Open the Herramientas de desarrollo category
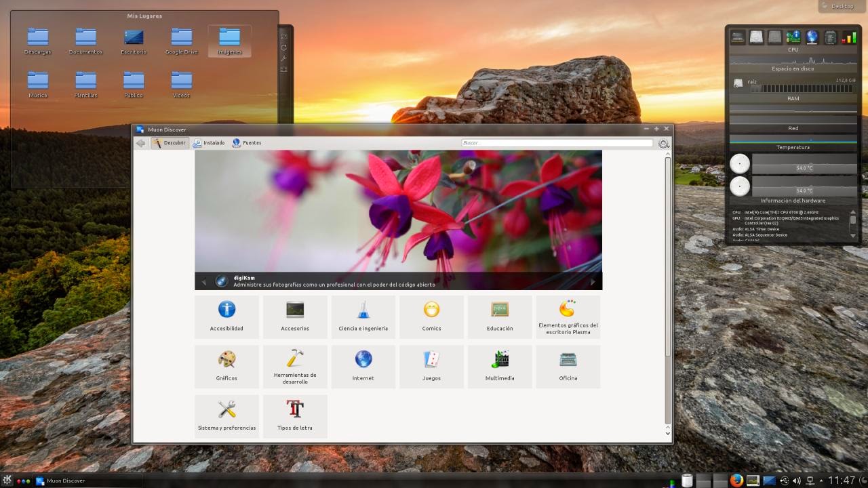This screenshot has width=868, height=488. tap(295, 366)
